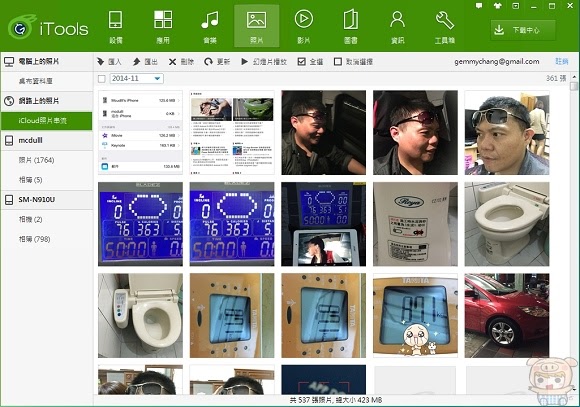Switch to the 音樂 music tab
580x407 pixels.
coord(210,27)
